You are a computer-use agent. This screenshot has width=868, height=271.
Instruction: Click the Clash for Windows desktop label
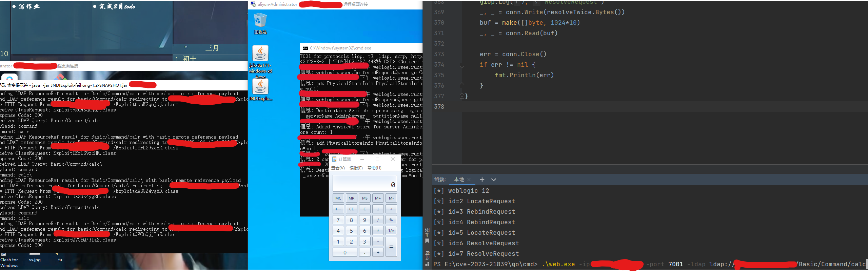(x=9, y=263)
